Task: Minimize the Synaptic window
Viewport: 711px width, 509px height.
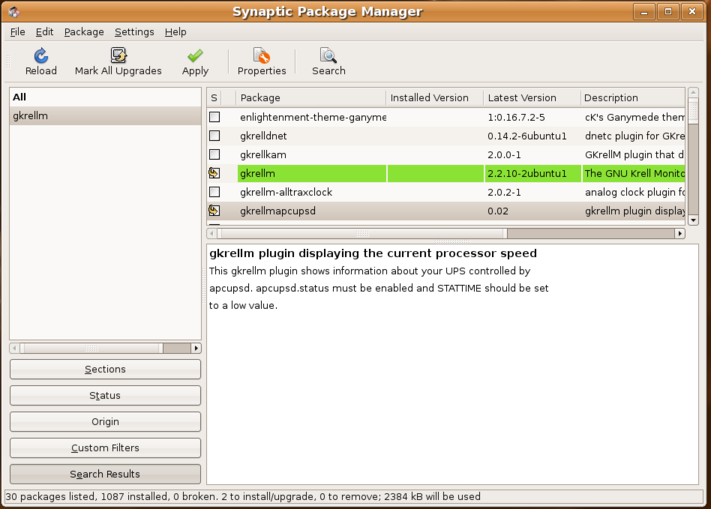Action: (644, 12)
